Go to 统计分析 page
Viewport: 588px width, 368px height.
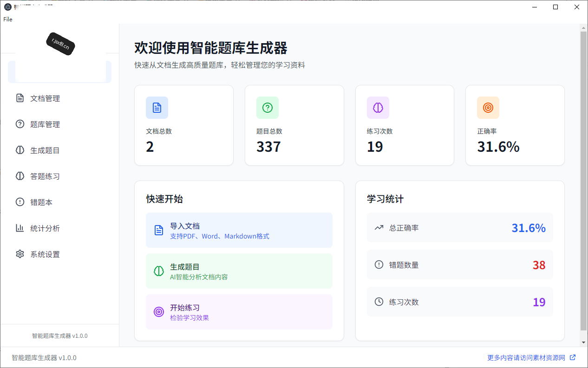click(59, 228)
